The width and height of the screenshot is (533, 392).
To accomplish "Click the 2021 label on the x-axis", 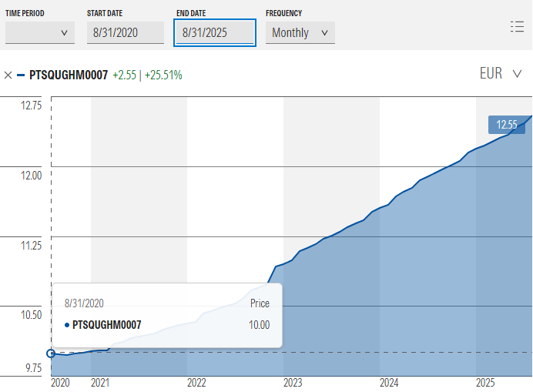I will point(100,383).
